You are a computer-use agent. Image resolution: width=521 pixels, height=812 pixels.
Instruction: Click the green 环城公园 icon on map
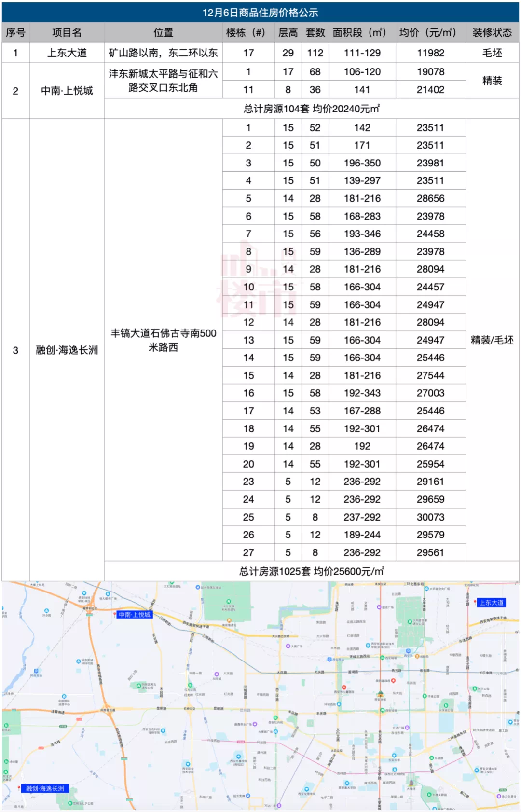tap(425, 696)
